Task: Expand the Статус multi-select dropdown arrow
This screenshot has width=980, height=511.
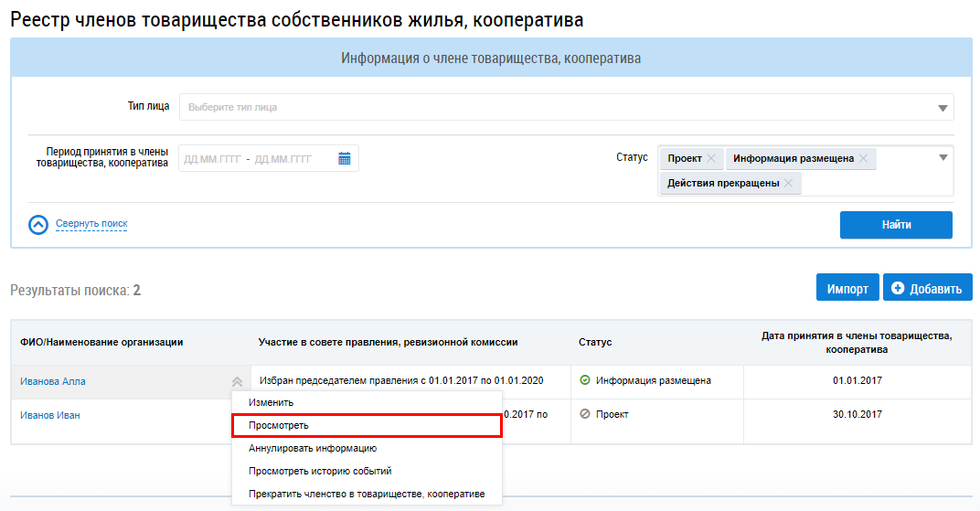Action: click(943, 158)
